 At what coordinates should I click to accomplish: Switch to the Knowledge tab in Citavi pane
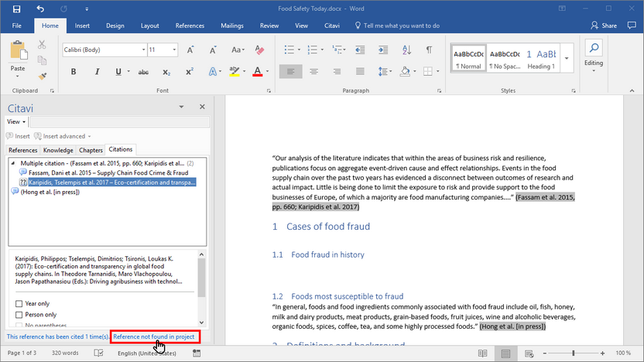pos(58,150)
